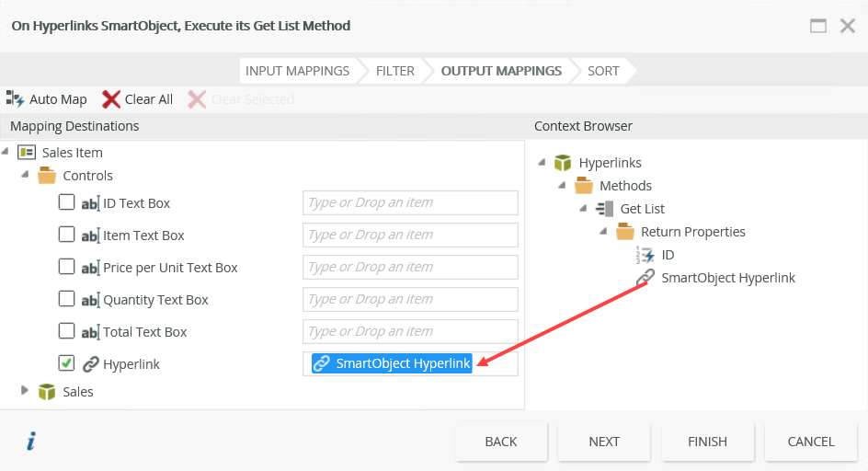868x471 pixels.
Task: Uncheck the Hyperlink control checkbox
Action: (x=66, y=363)
